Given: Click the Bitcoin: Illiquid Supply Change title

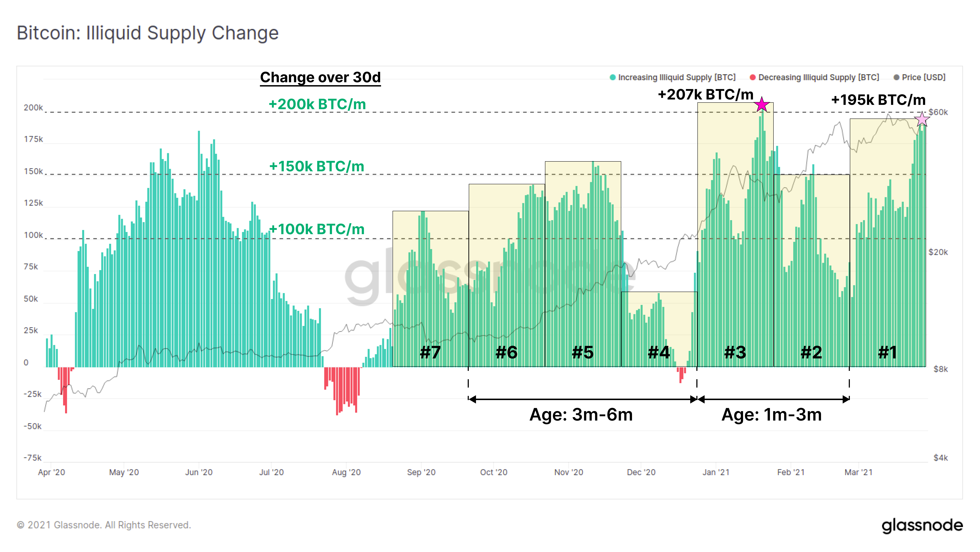Looking at the screenshot, I should [x=148, y=33].
